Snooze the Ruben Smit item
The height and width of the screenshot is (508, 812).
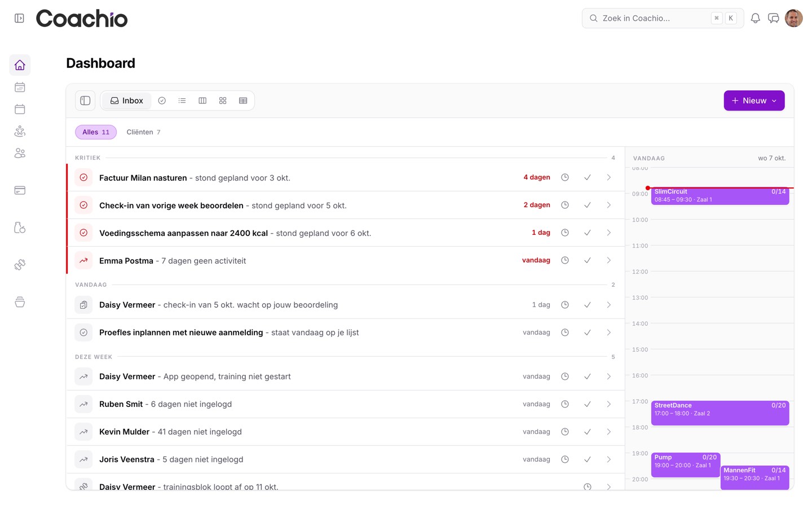pyautogui.click(x=565, y=404)
